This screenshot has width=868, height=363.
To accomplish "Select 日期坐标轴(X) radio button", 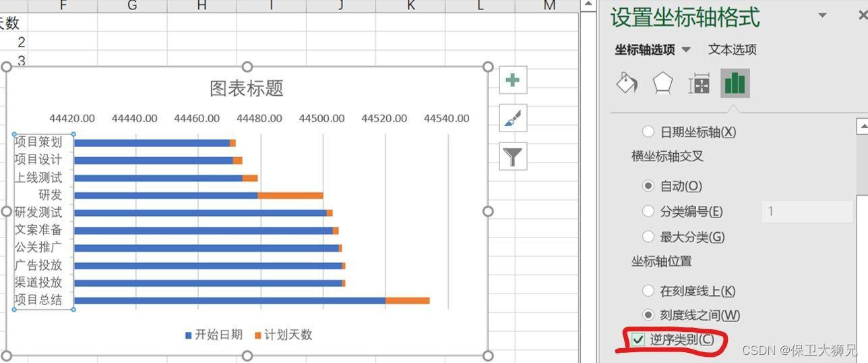I will pyautogui.click(x=648, y=132).
